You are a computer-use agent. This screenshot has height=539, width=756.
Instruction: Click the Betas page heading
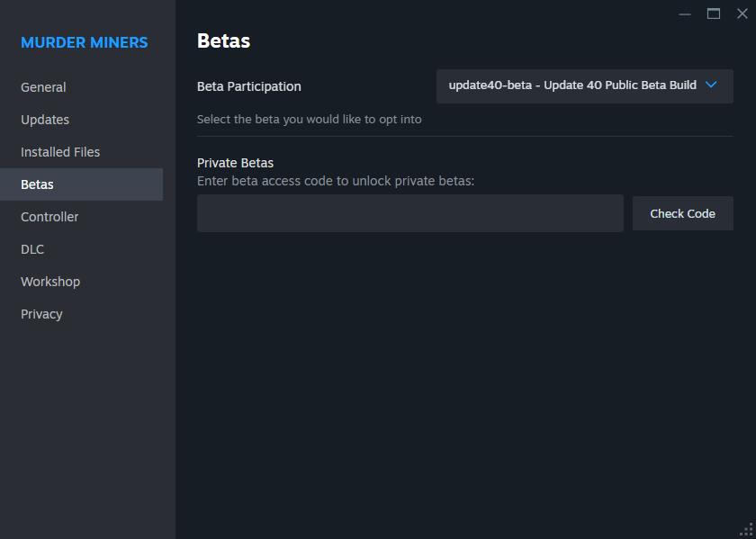[224, 41]
